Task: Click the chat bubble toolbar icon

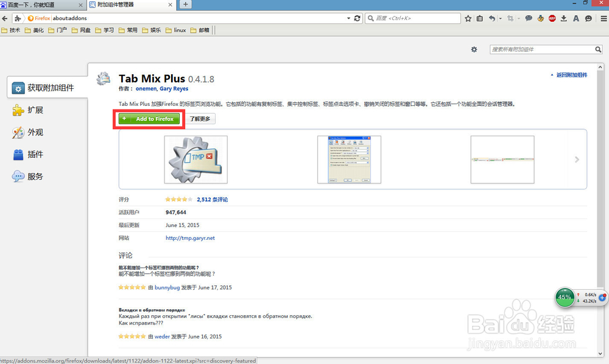Action: (x=529, y=18)
